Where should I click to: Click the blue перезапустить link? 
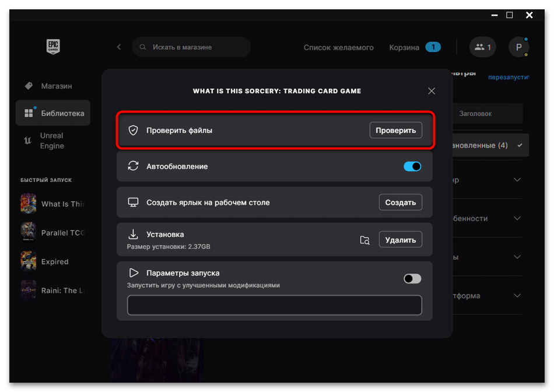point(509,77)
